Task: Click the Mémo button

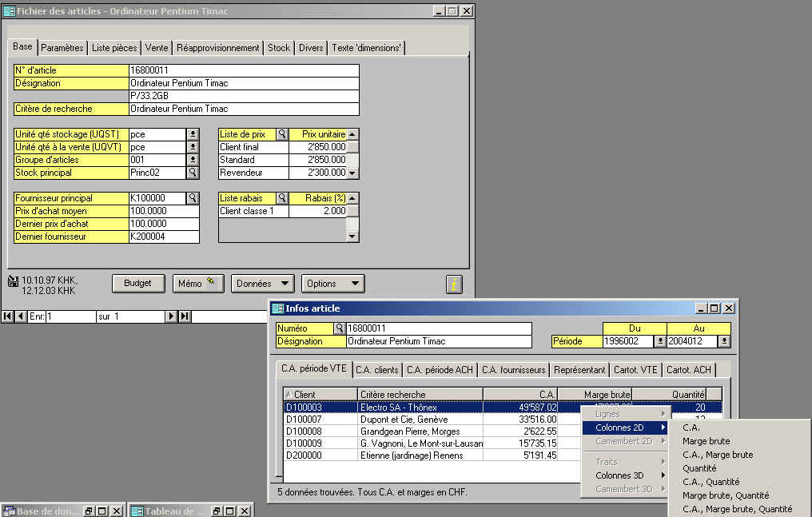Action: (198, 284)
